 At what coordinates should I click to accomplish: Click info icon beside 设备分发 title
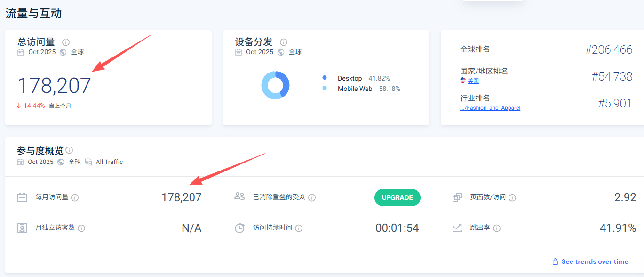tap(284, 42)
